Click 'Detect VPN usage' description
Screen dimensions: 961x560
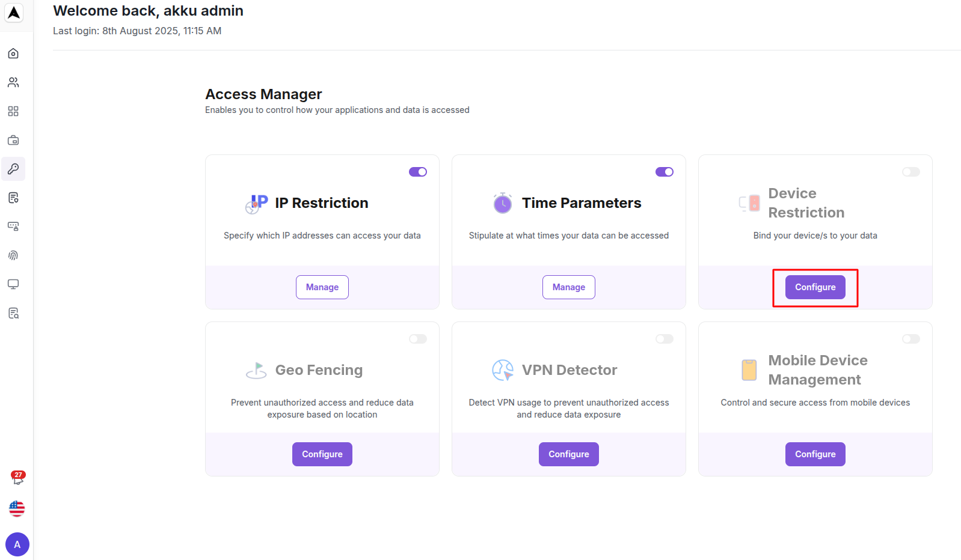click(x=569, y=409)
